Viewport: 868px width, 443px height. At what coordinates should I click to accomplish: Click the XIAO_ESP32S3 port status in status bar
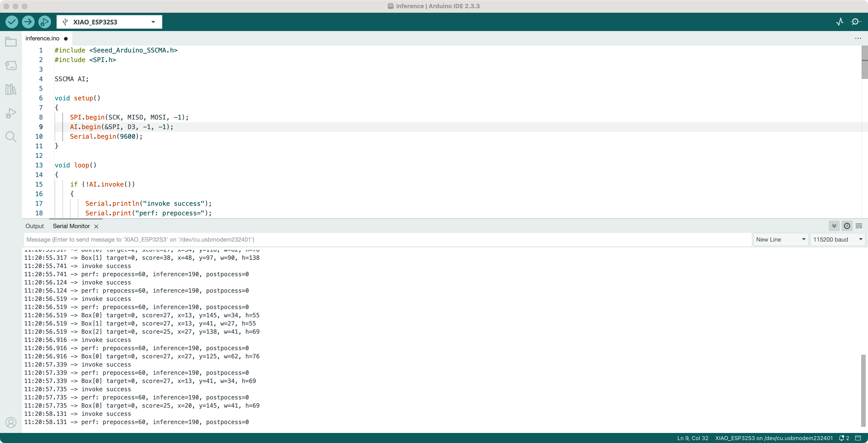pyautogui.click(x=774, y=438)
